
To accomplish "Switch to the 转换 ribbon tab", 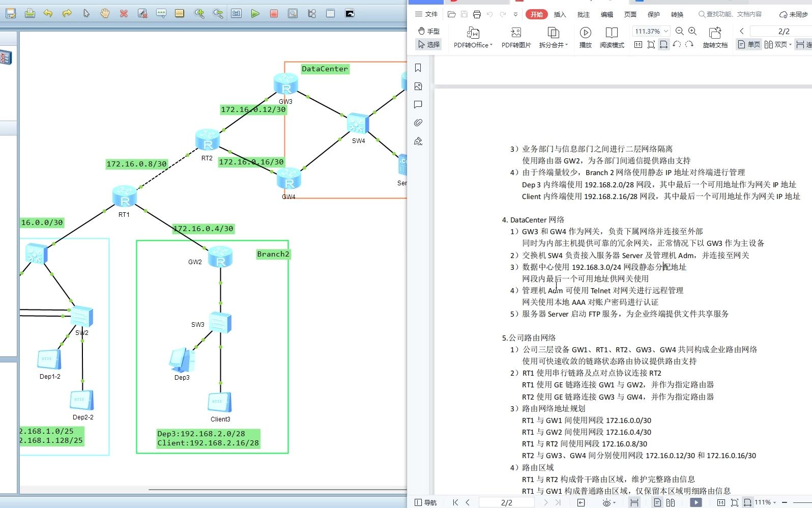I will point(677,14).
